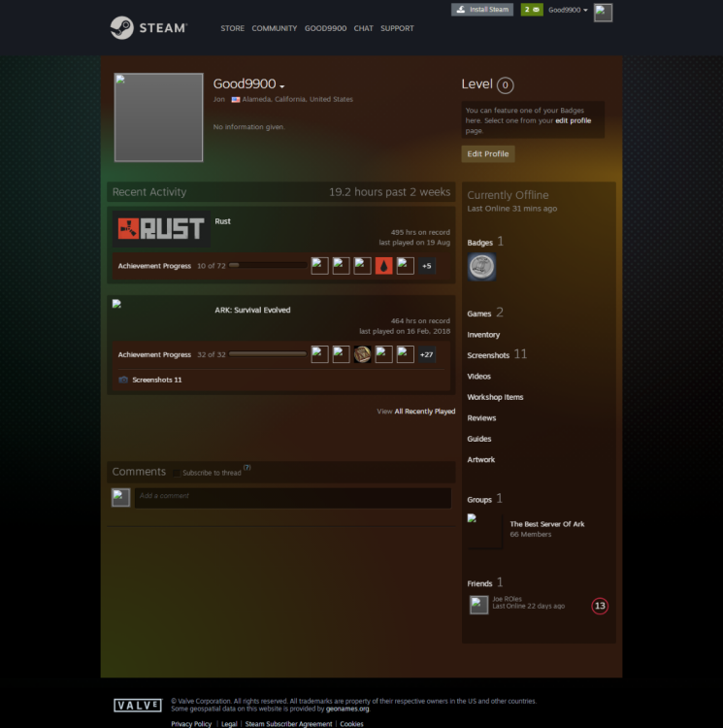Expand the Good9900 profile name dropdown arrow
723x728 pixels.
click(x=282, y=86)
